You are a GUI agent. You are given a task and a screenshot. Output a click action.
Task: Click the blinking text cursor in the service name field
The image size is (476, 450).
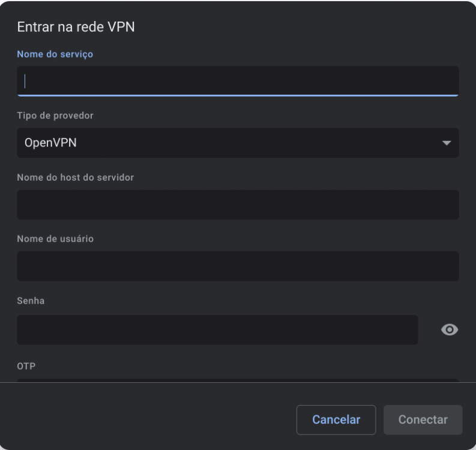(x=25, y=81)
